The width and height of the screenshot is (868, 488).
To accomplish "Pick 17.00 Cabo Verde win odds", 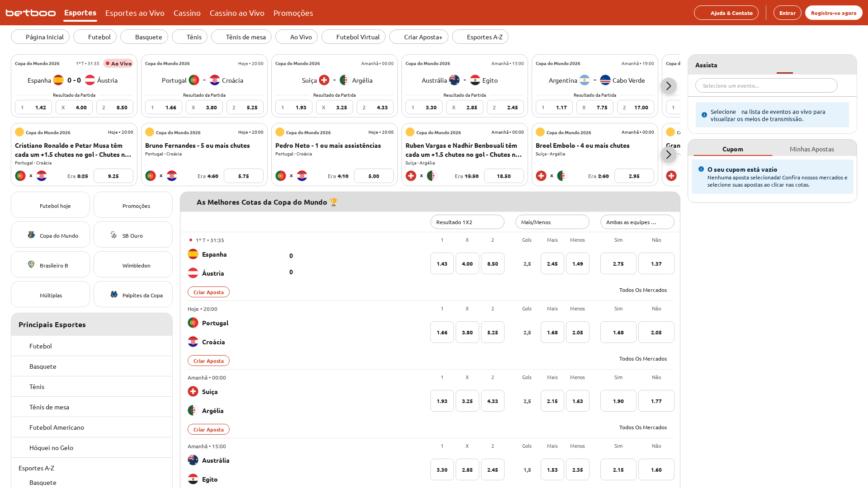I will 636,107.
